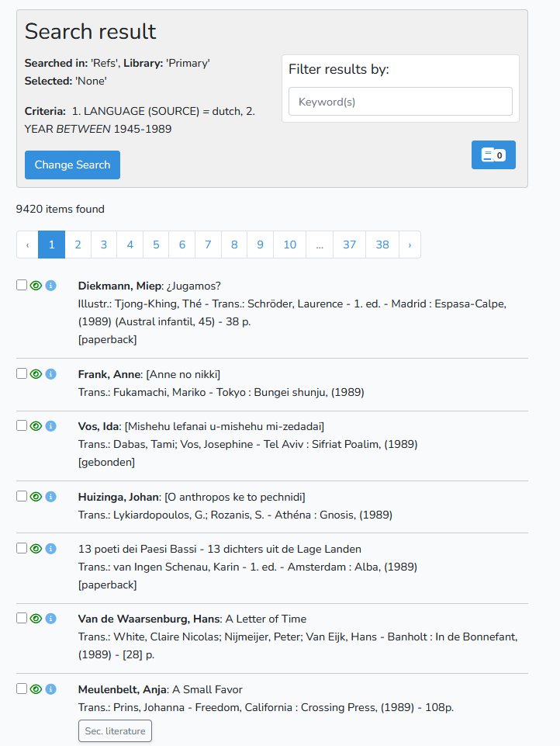The width and height of the screenshot is (560, 746).
Task: Click info icon for Van de Waarsenburg entry
Action: click(x=50, y=619)
